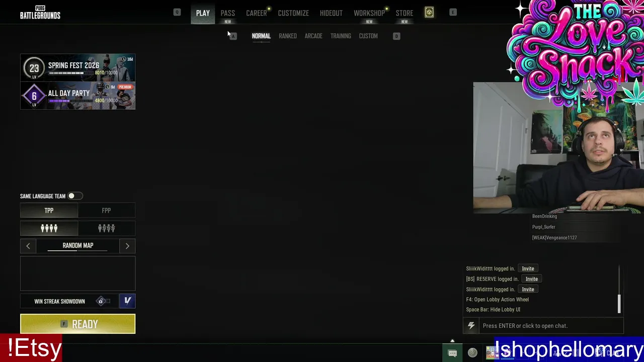644x362 pixels.
Task: Invite SliiikWiditttt from the lower login message
Action: 528,290
